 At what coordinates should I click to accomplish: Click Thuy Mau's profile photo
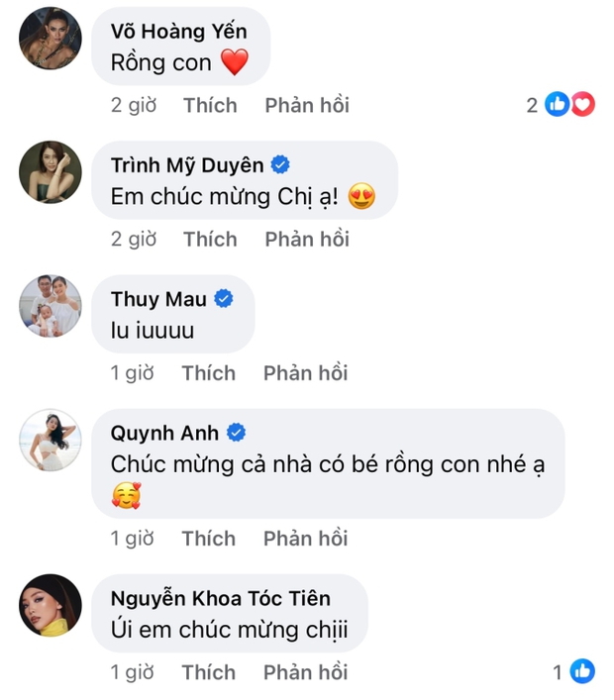(51, 306)
